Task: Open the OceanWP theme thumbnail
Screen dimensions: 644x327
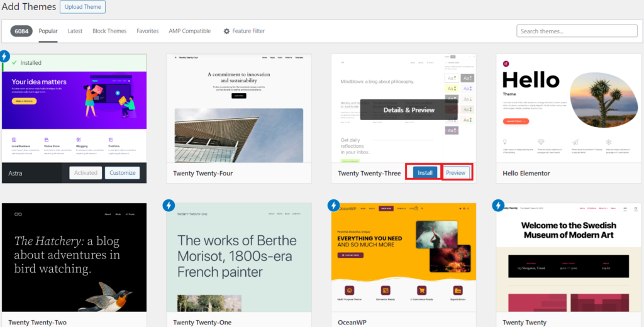Action: coord(404,257)
